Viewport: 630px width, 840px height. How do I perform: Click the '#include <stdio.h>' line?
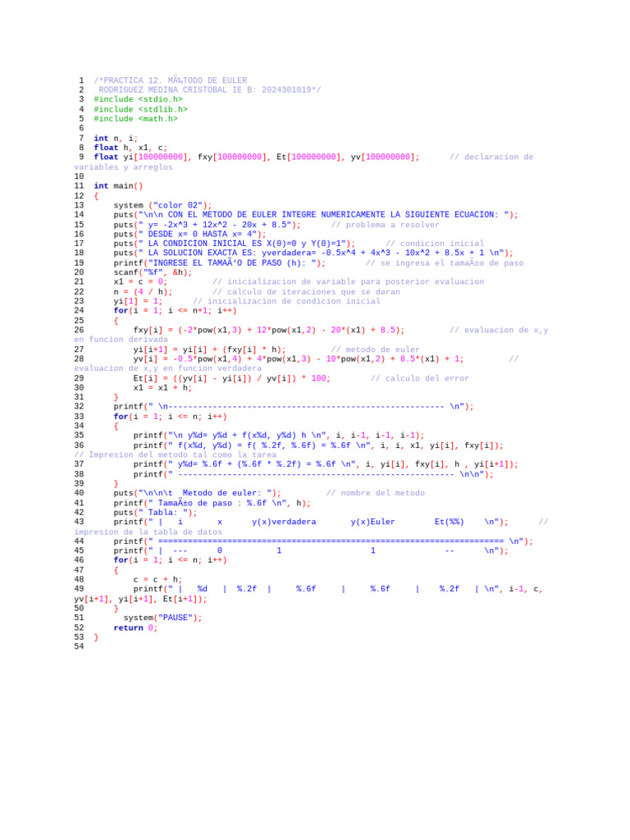(138, 99)
